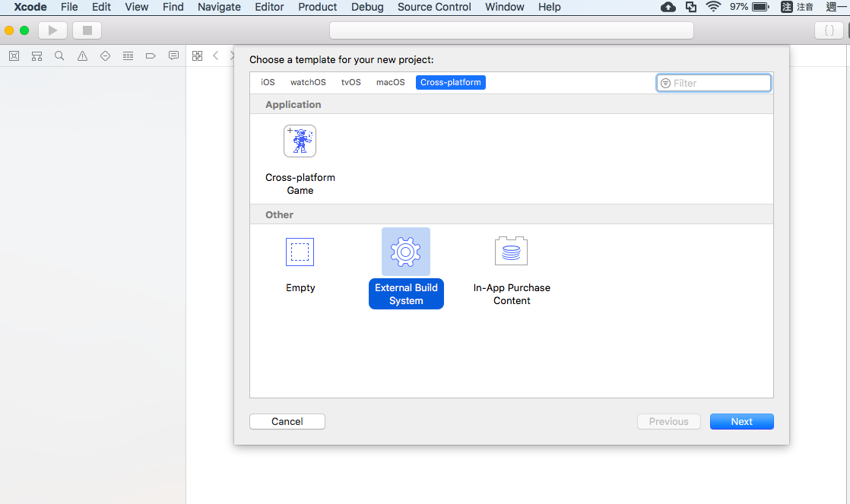Click the toolbar activity status field
Screen dimensions: 850x504
click(511, 30)
